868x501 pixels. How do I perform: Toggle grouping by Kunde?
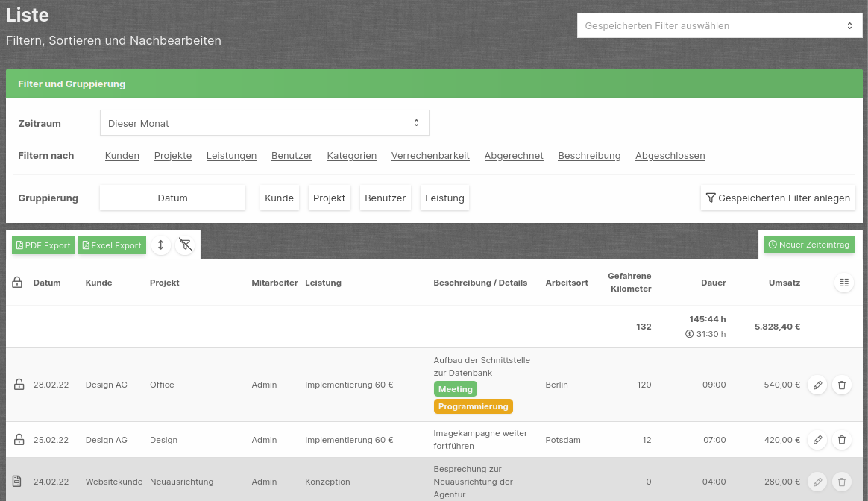279,198
